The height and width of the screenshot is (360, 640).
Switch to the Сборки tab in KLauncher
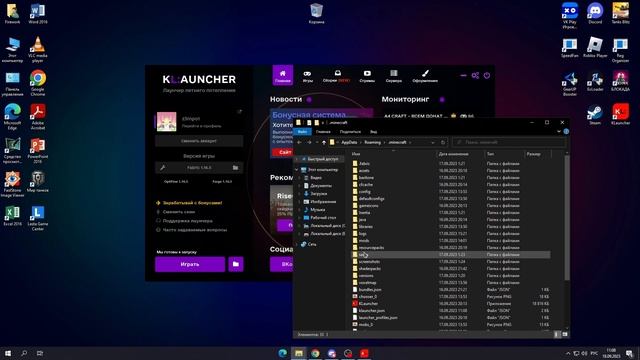(337, 76)
